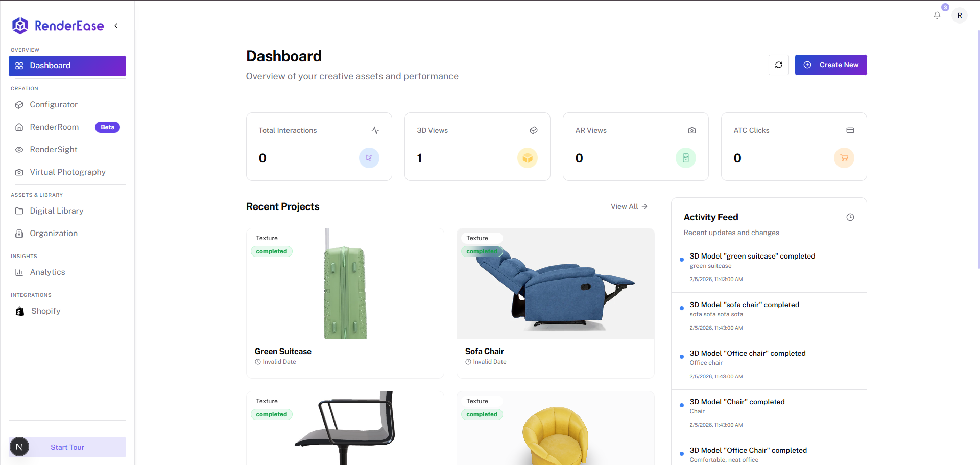Click the green AR phone icon

pyautogui.click(x=686, y=158)
